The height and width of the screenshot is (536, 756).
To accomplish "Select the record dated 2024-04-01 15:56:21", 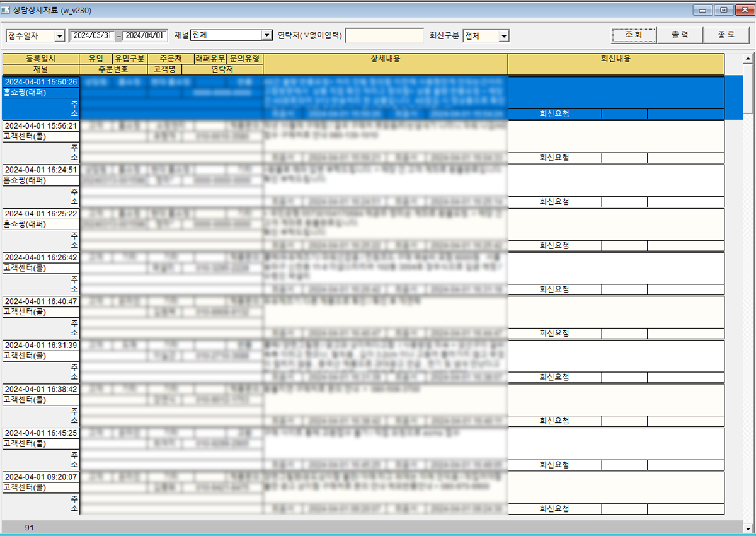I will 40,126.
